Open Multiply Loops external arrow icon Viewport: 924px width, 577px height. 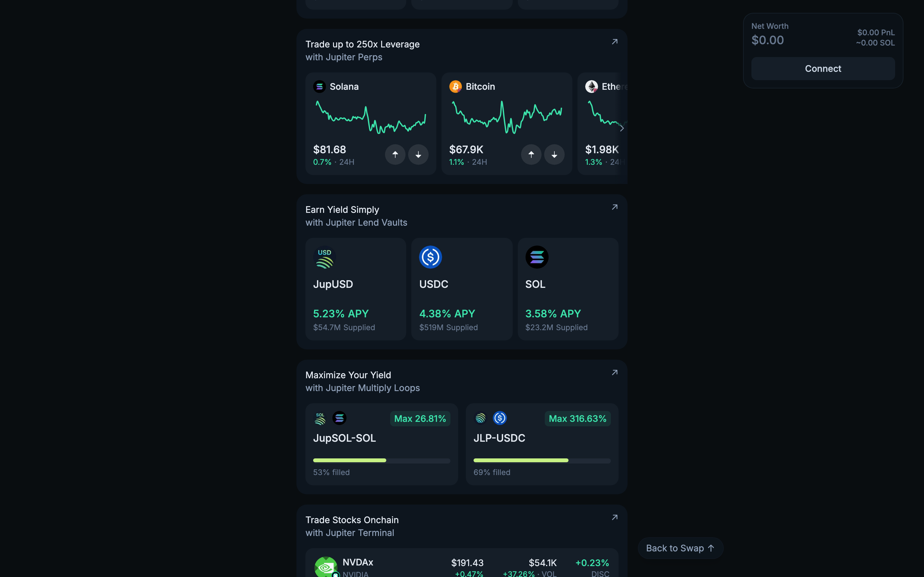pyautogui.click(x=614, y=372)
